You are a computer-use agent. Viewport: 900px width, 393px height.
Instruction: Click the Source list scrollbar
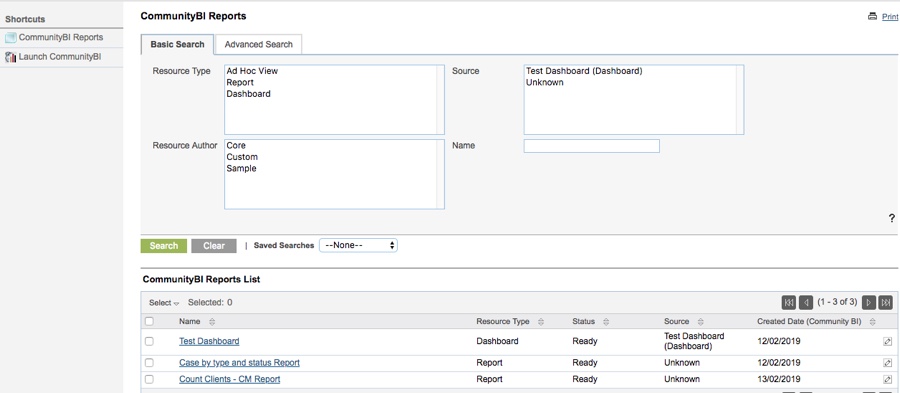740,100
